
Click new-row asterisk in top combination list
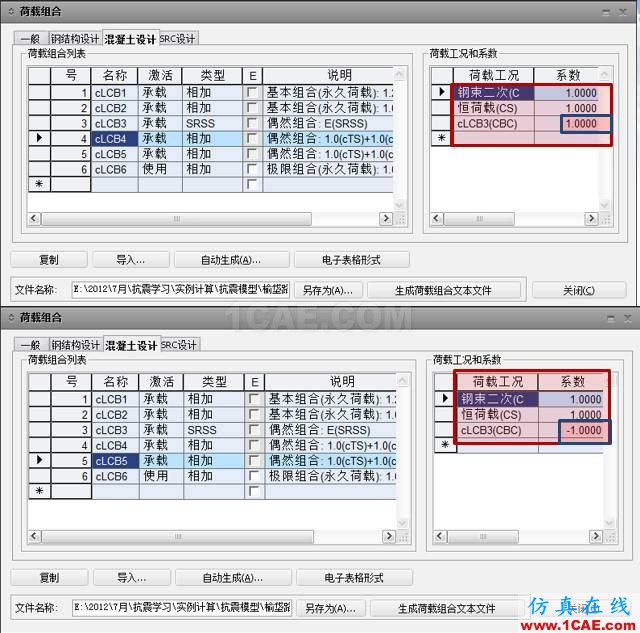click(39, 184)
